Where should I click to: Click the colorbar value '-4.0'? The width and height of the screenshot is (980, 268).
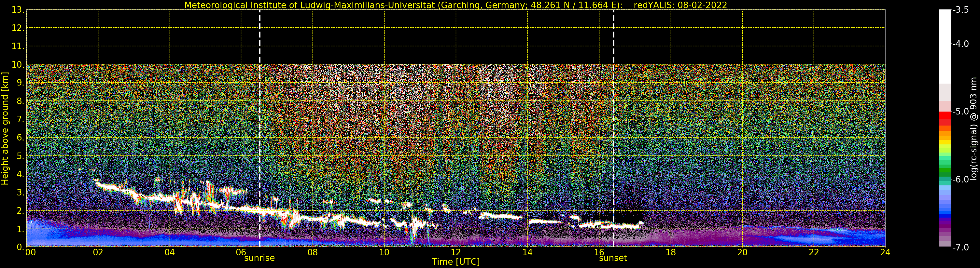pos(960,44)
